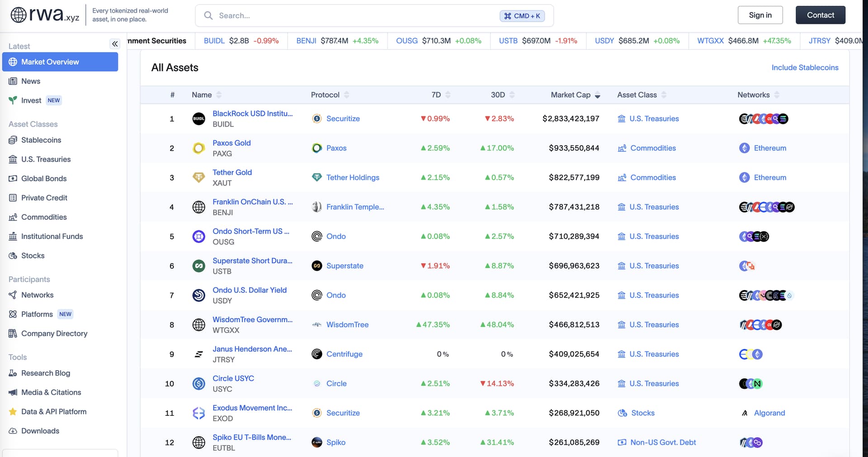Viewport: 868px width, 457px height.
Task: Click the Algorand network icon in EXOD row
Action: (x=744, y=413)
